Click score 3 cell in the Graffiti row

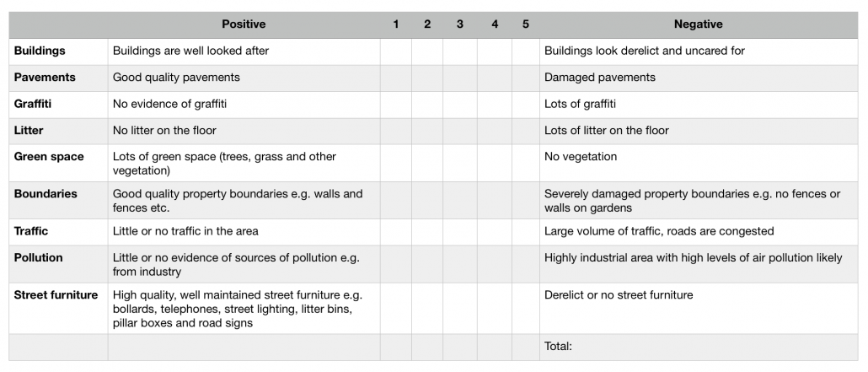point(459,105)
